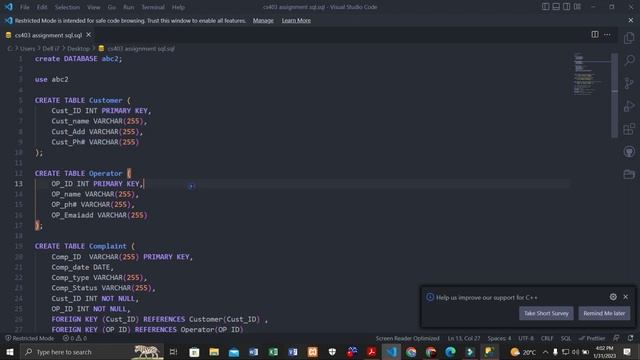Open the Search view in activity bar
The height and width of the screenshot is (360, 640).
coord(629,60)
